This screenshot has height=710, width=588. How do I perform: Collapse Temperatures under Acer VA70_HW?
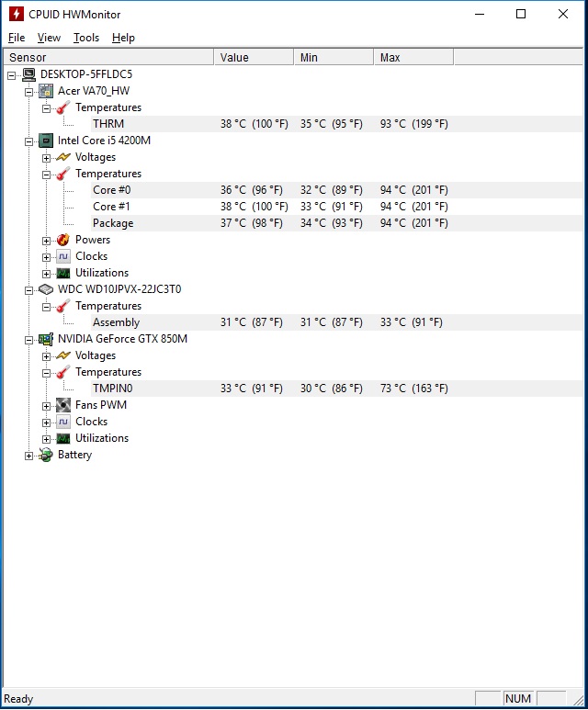coord(46,108)
